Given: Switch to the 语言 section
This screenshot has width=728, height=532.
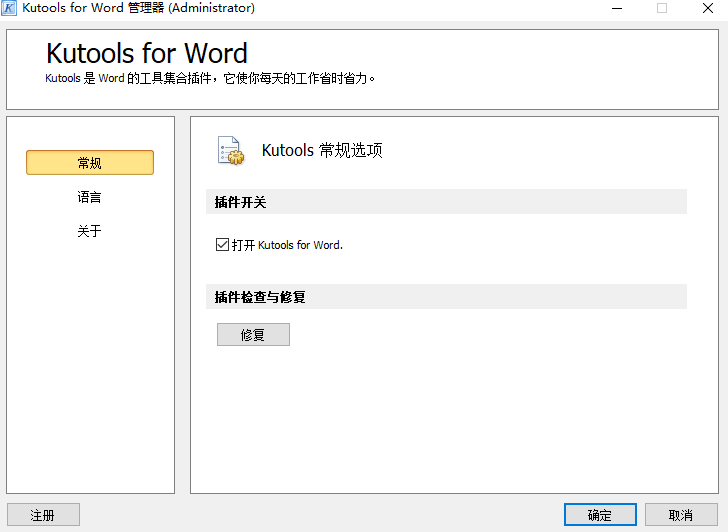Looking at the screenshot, I should 90,197.
